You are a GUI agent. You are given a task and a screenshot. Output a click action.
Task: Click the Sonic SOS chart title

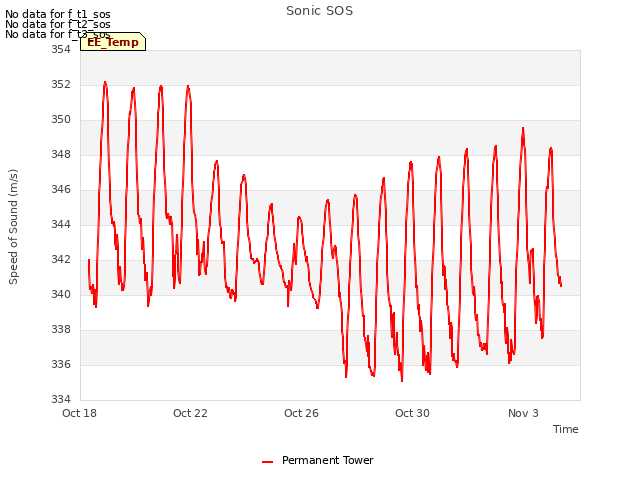point(319,11)
